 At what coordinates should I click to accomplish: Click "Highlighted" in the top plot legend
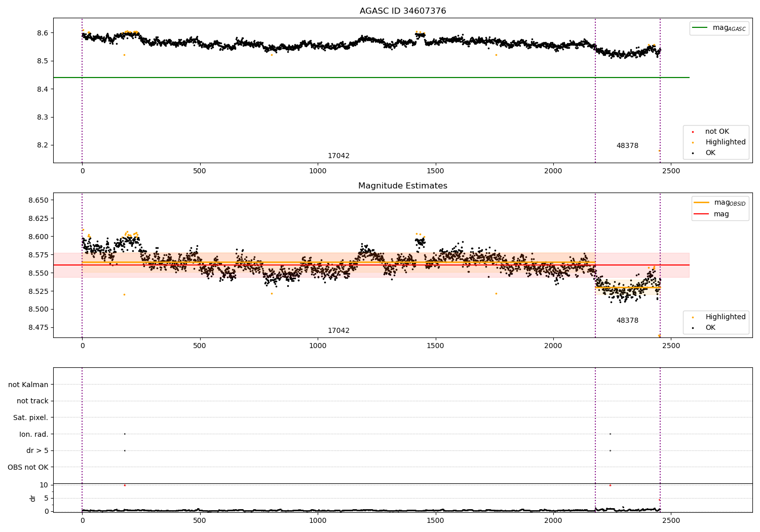[726, 142]
